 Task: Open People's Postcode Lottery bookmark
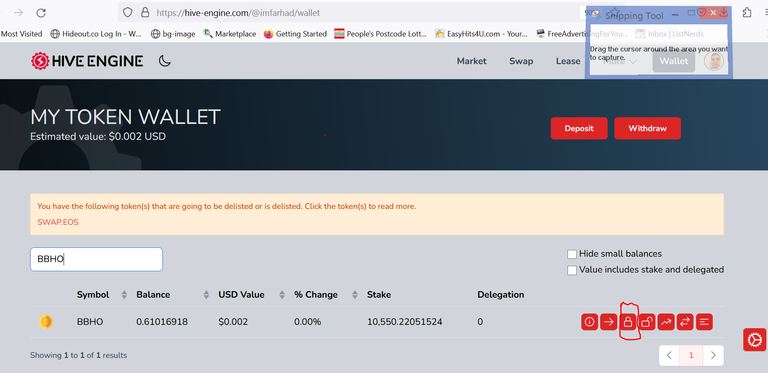(x=381, y=34)
